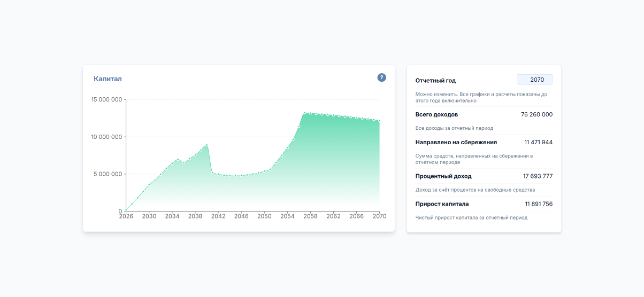The width and height of the screenshot is (644, 297).
Task: Click the interest income value 17 693 777
Action: (538, 176)
